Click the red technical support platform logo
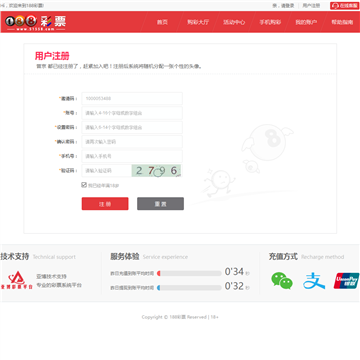The image size is (360, 360). [x=17, y=280]
